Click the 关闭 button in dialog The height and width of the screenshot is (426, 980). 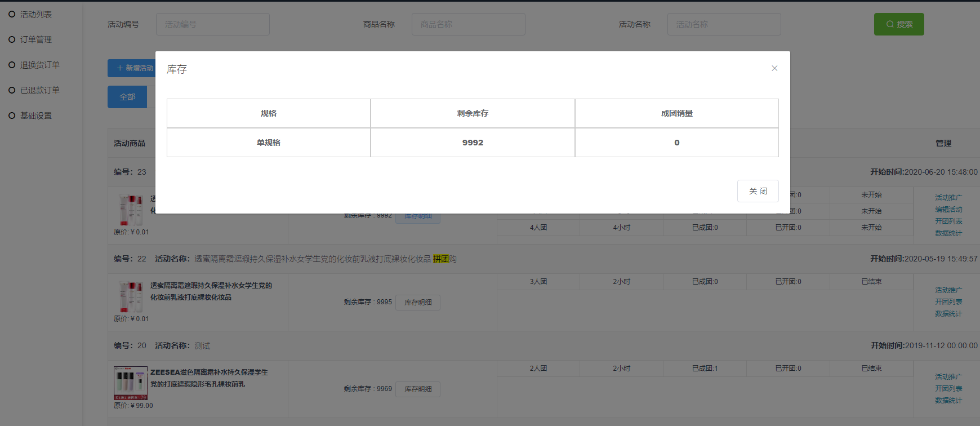point(758,191)
